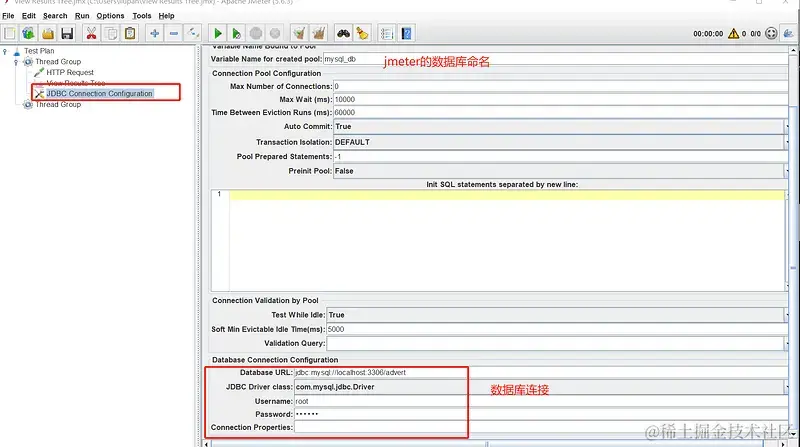Click the Search binoculars icon
Screen dimensions: 800x447
(343, 34)
